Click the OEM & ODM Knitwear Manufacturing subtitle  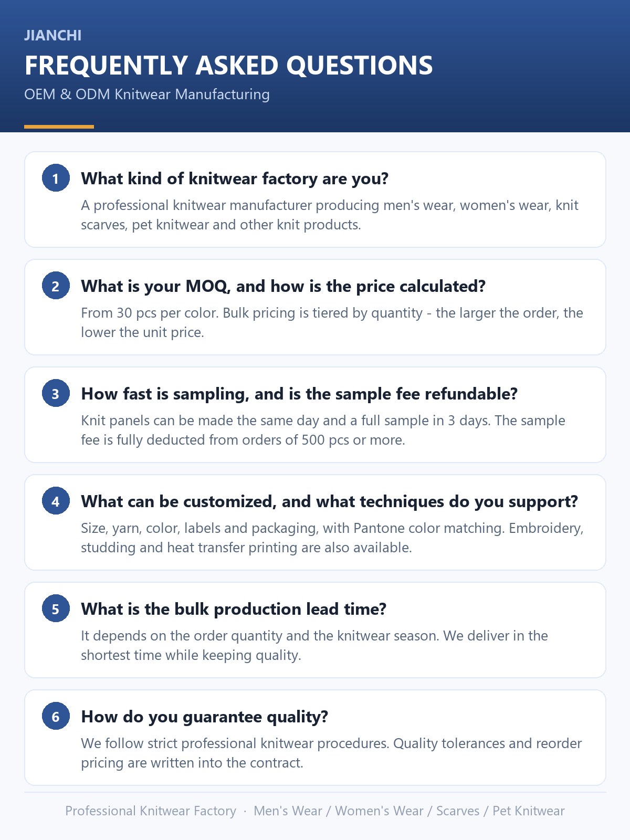pyautogui.click(x=147, y=94)
